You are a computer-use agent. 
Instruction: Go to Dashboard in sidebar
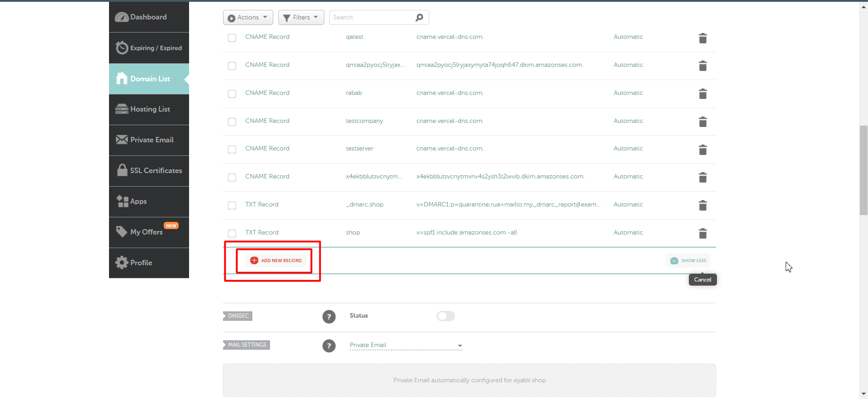149,17
